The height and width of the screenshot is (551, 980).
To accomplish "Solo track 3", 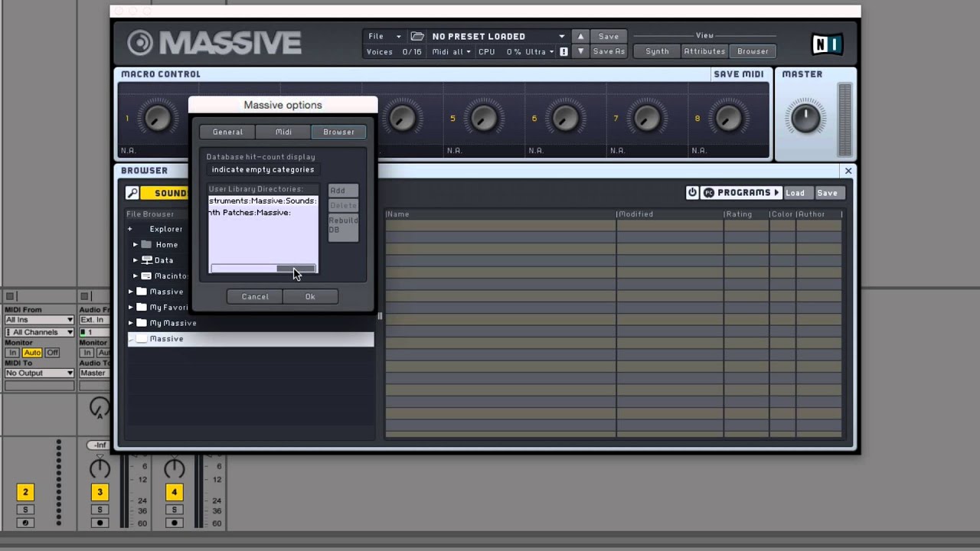I will click(100, 510).
